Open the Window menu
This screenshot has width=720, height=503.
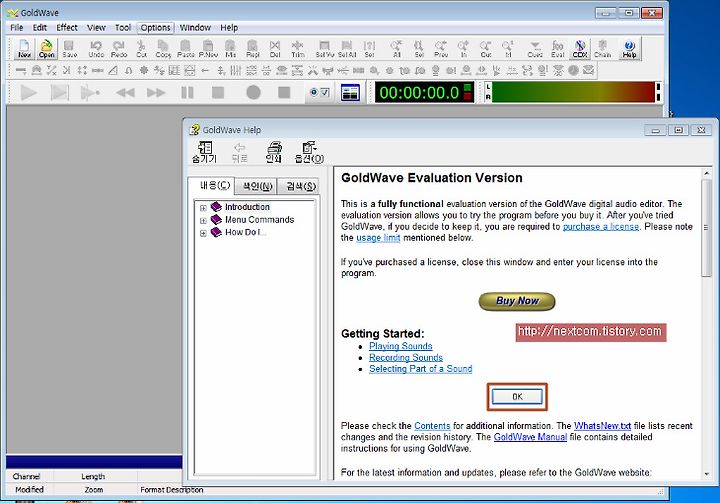[195, 28]
